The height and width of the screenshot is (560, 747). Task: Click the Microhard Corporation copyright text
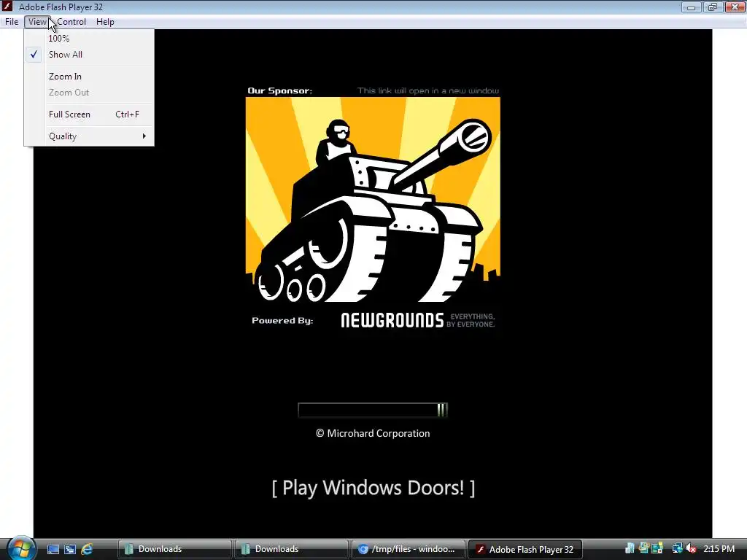click(x=373, y=433)
